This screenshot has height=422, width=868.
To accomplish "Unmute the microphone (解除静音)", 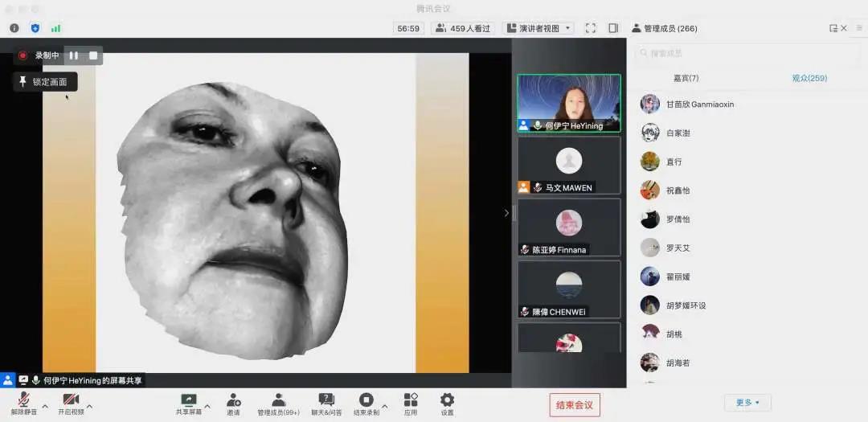I will 23,400.
